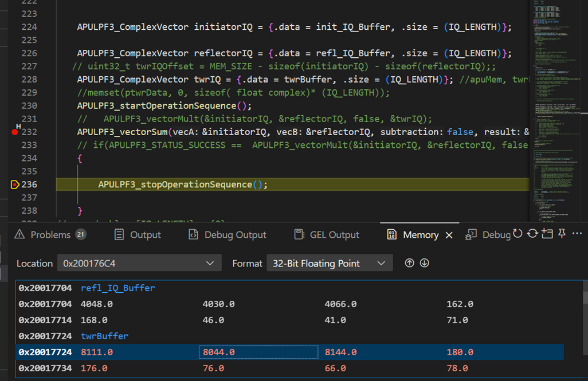
Task: Expand the Location address dropdown
Action: (x=210, y=264)
